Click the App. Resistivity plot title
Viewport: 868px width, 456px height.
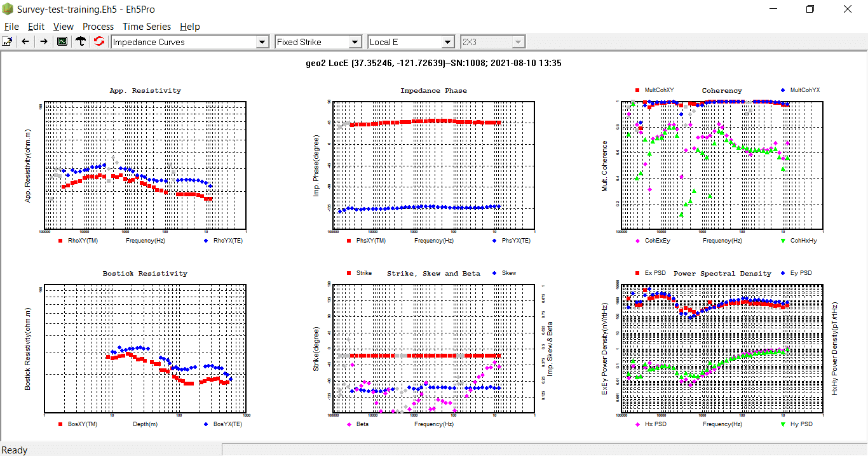click(x=145, y=91)
